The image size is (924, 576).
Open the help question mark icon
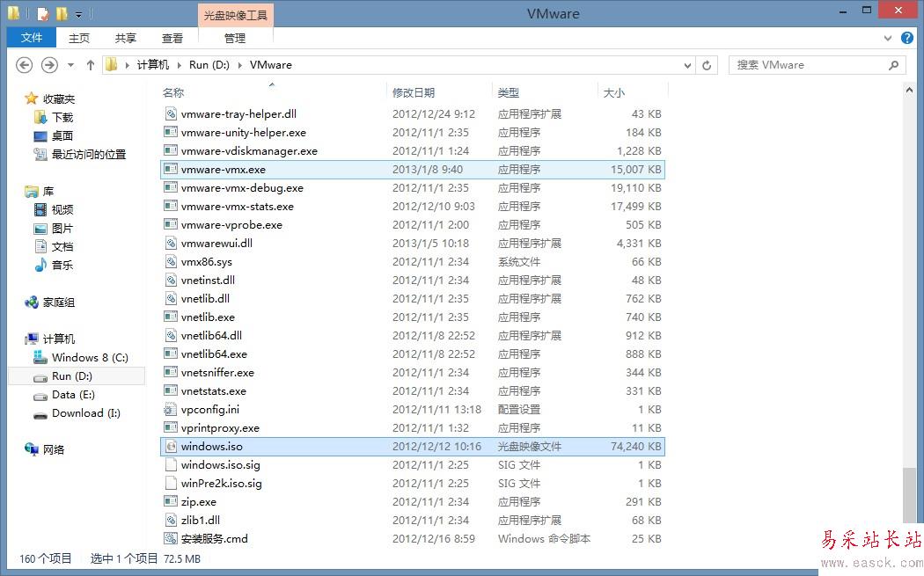907,39
